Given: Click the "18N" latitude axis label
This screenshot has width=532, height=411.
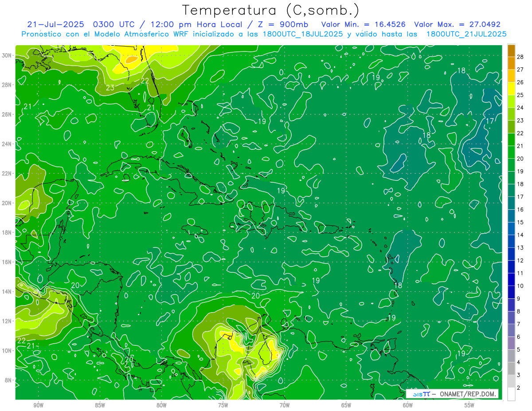Looking at the screenshot, I should (7, 233).
